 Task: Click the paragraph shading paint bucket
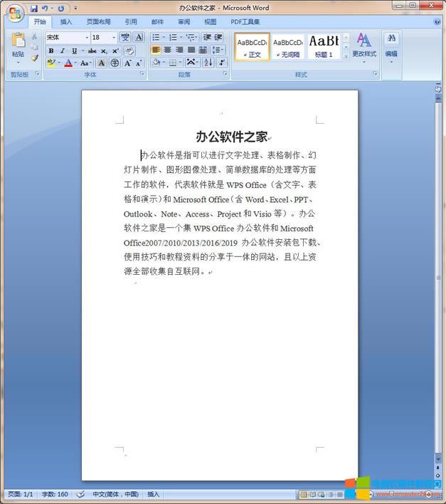click(156, 63)
